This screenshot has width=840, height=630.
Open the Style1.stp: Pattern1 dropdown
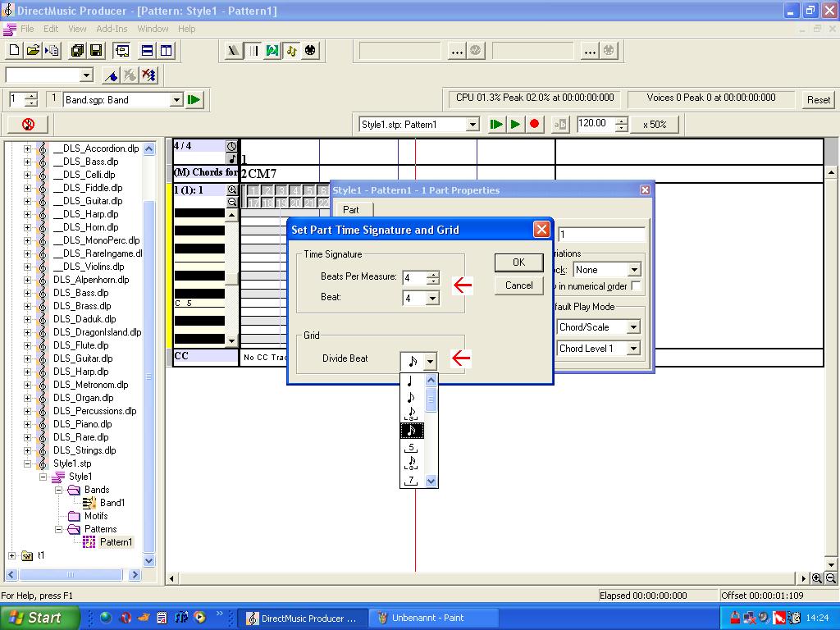point(472,125)
